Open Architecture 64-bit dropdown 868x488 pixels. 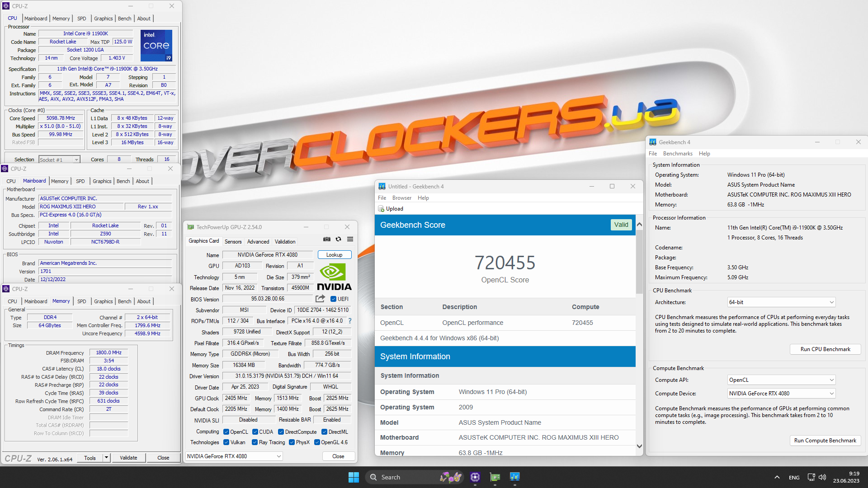(781, 302)
